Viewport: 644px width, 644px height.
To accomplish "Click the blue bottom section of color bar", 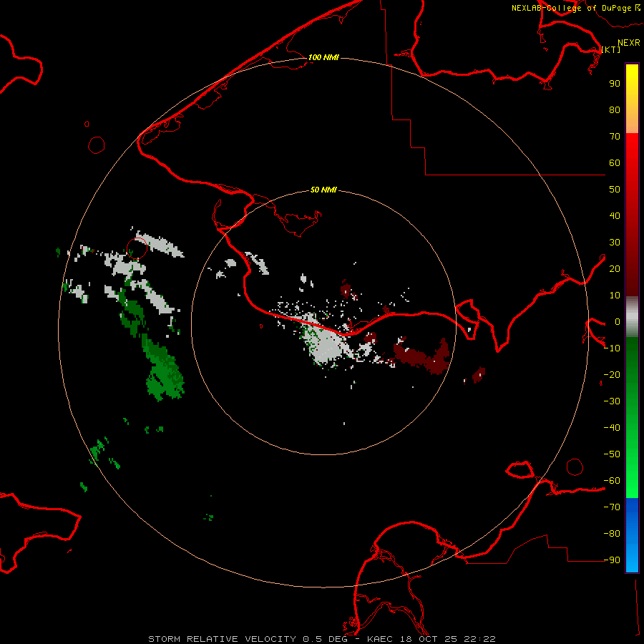I will tap(632, 535).
